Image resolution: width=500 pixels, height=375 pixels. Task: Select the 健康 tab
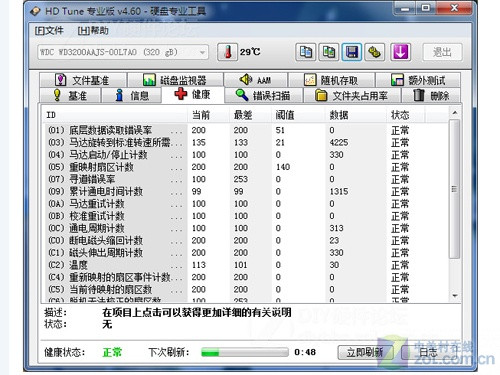[193, 94]
